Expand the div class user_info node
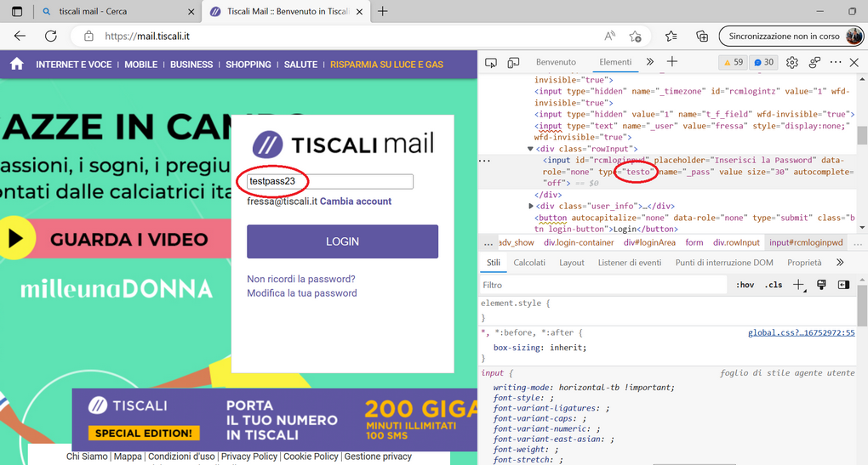The width and height of the screenshot is (868, 465). pos(530,206)
